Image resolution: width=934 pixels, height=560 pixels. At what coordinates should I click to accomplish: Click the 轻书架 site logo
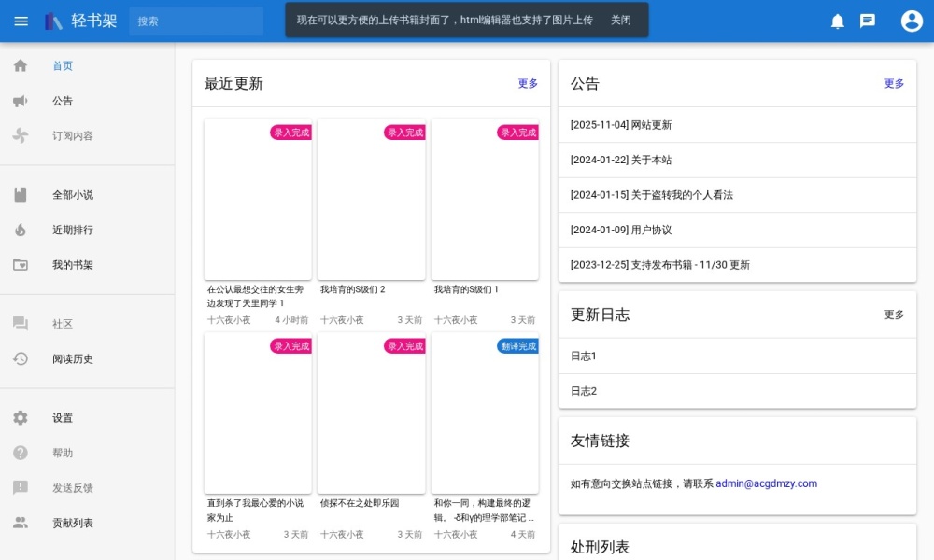click(x=81, y=21)
